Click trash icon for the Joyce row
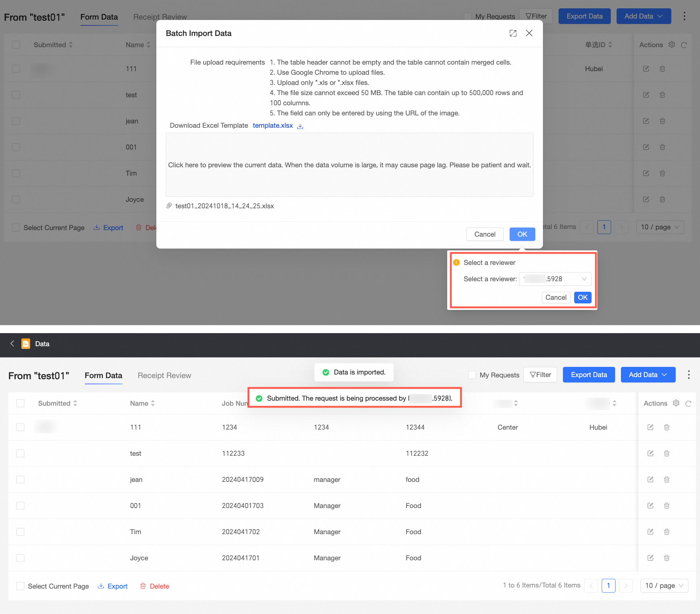This screenshot has width=700, height=614. coord(667,558)
